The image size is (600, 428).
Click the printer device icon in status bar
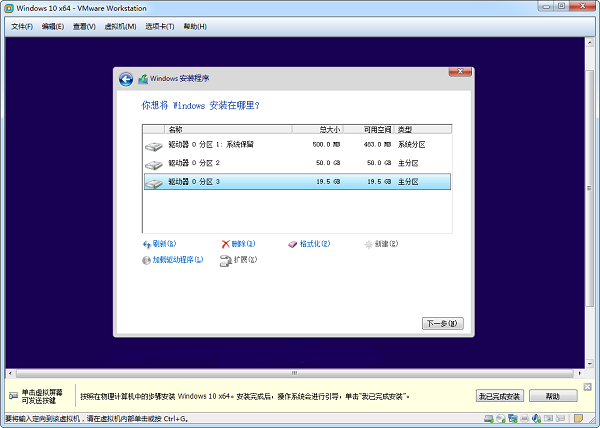pos(525,418)
